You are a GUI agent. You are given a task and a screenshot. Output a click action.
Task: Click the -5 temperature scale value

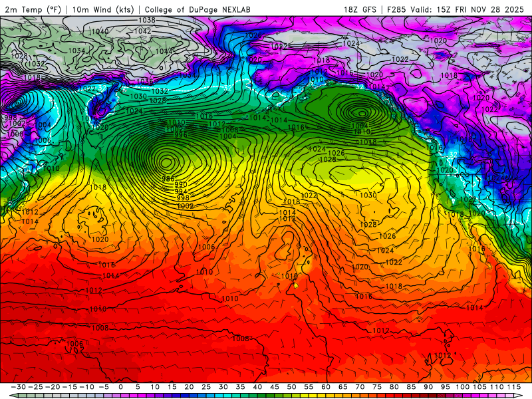[x=104, y=387]
